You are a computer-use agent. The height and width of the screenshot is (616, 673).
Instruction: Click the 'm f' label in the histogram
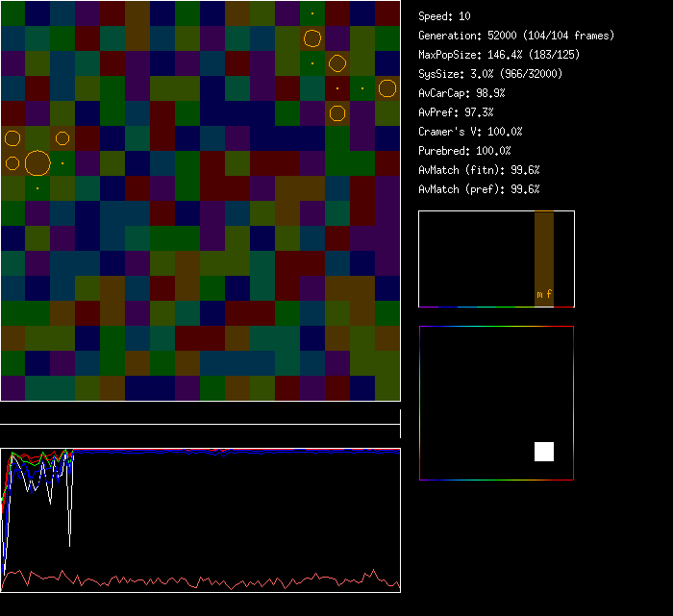point(544,294)
